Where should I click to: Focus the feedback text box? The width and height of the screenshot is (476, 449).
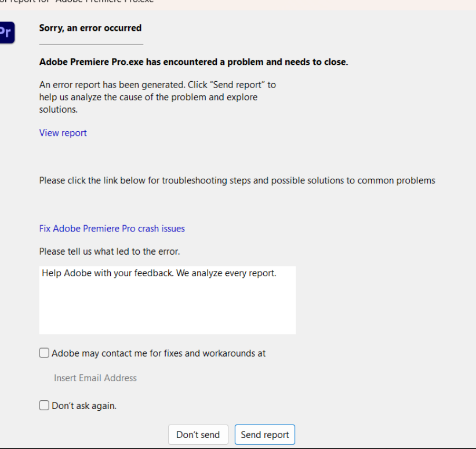coord(167,300)
